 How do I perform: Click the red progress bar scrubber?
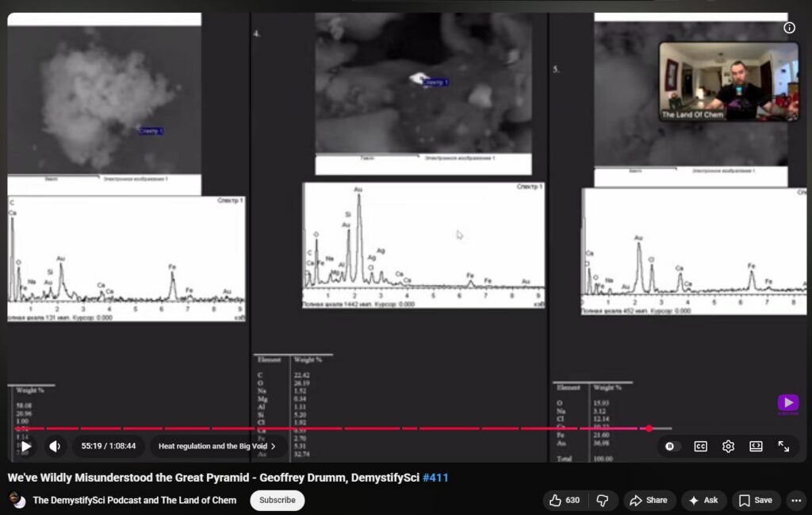(x=649, y=429)
